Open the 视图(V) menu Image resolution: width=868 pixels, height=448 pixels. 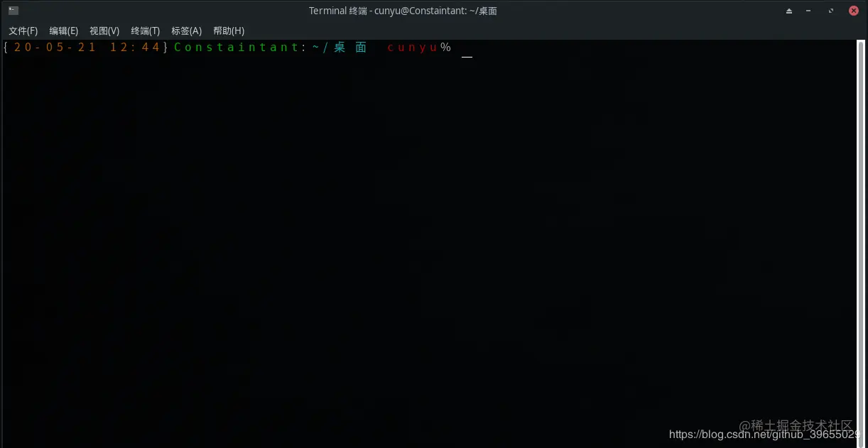[x=104, y=31]
